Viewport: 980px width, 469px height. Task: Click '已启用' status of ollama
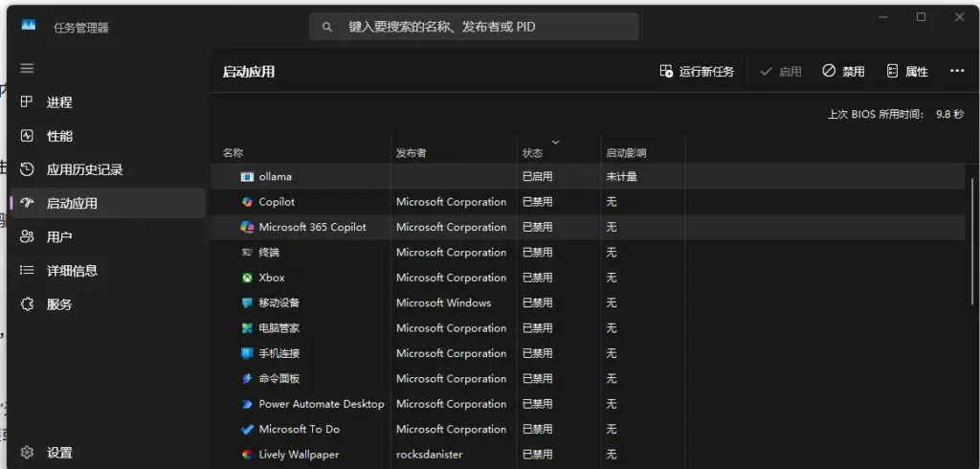(538, 177)
